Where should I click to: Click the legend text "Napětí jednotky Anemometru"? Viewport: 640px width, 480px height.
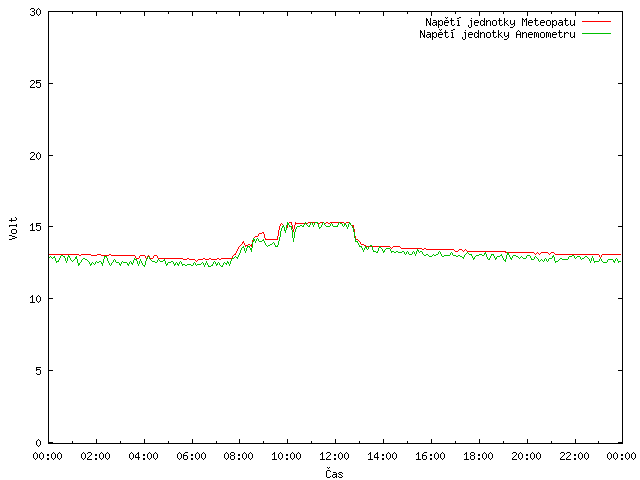click(x=497, y=34)
